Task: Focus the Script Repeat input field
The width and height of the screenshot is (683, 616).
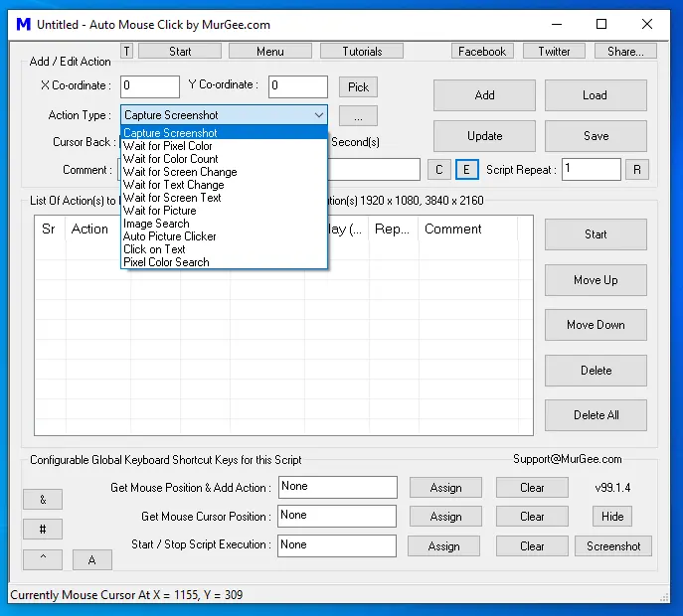Action: click(592, 169)
